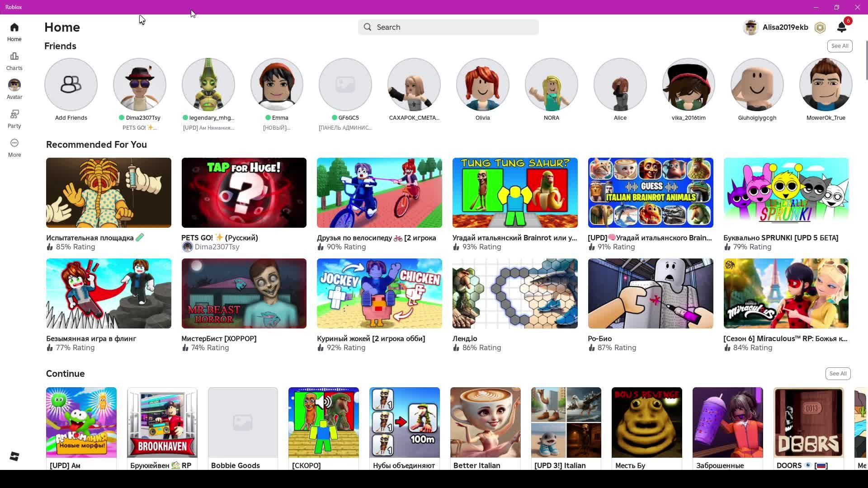
Task: Click the Add Friends circle icon
Action: coord(71,84)
